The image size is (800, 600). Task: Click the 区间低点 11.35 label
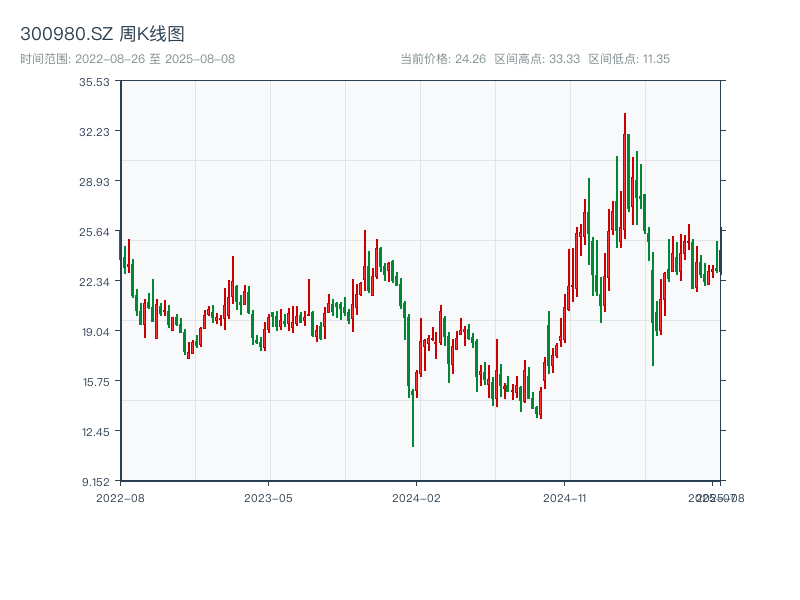(629, 59)
